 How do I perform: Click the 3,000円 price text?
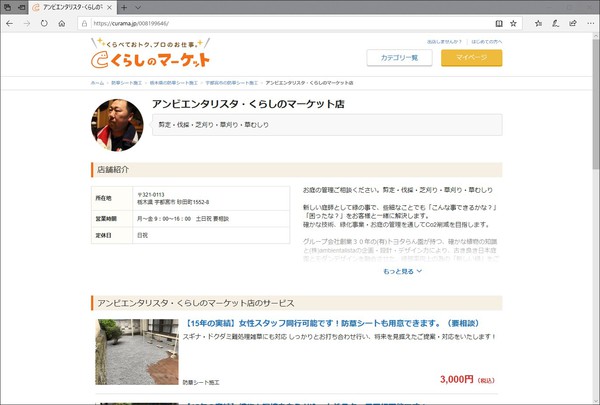point(457,379)
